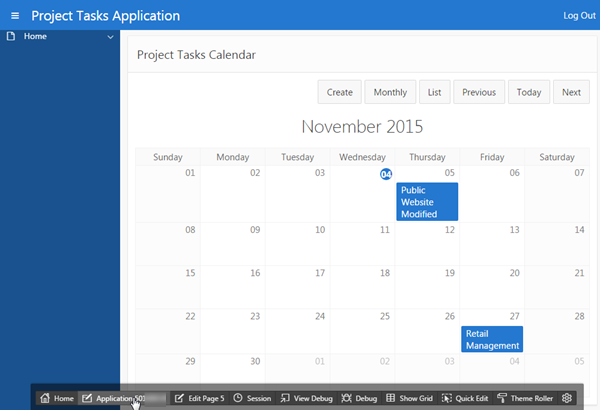The height and width of the screenshot is (410, 600).
Task: Click the View Debug icon
Action: point(285,398)
